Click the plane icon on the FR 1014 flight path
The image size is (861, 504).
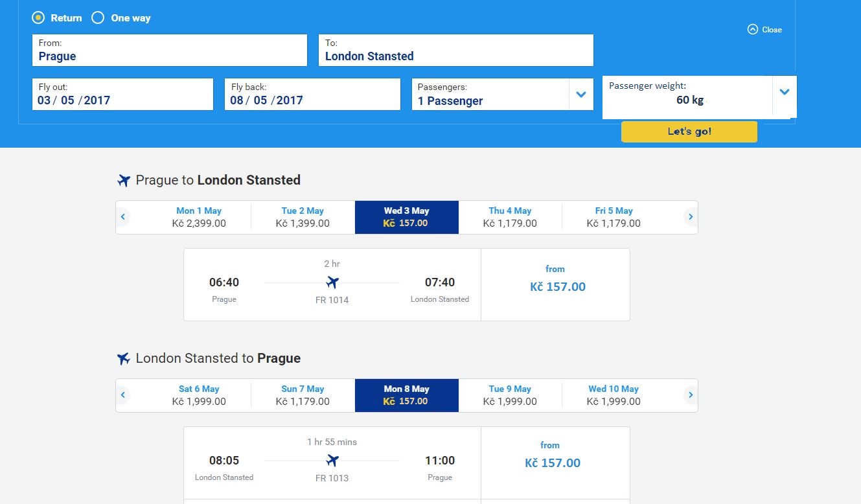pos(332,282)
